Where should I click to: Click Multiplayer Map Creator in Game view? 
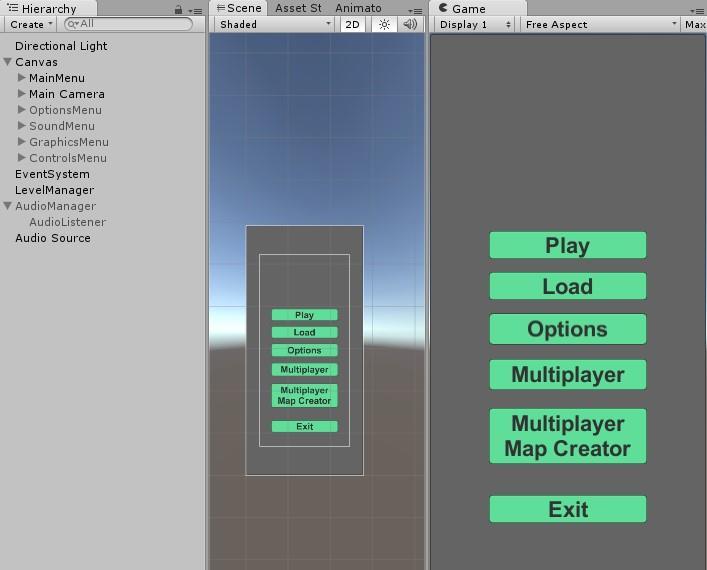pyautogui.click(x=568, y=436)
